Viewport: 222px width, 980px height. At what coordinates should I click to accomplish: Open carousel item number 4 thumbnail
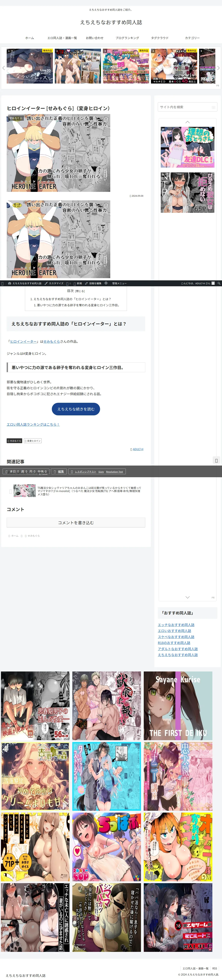174,66
